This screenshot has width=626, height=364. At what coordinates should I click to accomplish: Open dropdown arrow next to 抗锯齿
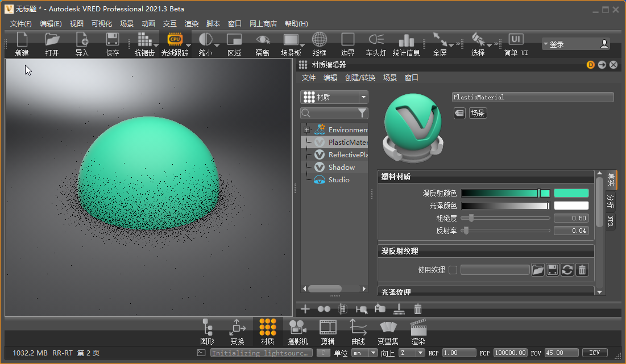[156, 46]
